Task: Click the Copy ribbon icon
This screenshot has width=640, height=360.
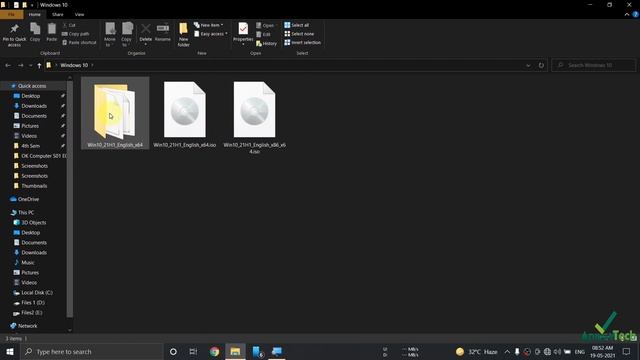Action: (x=35, y=32)
